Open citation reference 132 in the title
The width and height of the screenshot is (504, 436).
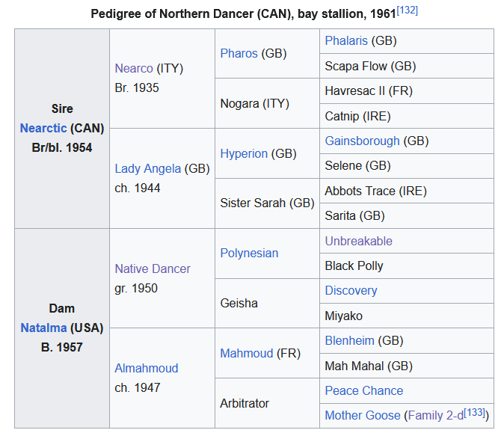(x=408, y=10)
